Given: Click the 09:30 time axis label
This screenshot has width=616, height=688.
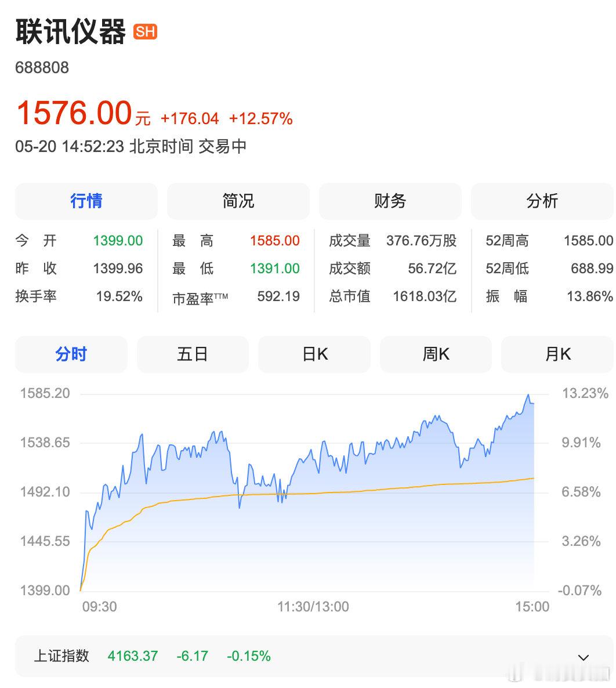Looking at the screenshot, I should coord(100,606).
